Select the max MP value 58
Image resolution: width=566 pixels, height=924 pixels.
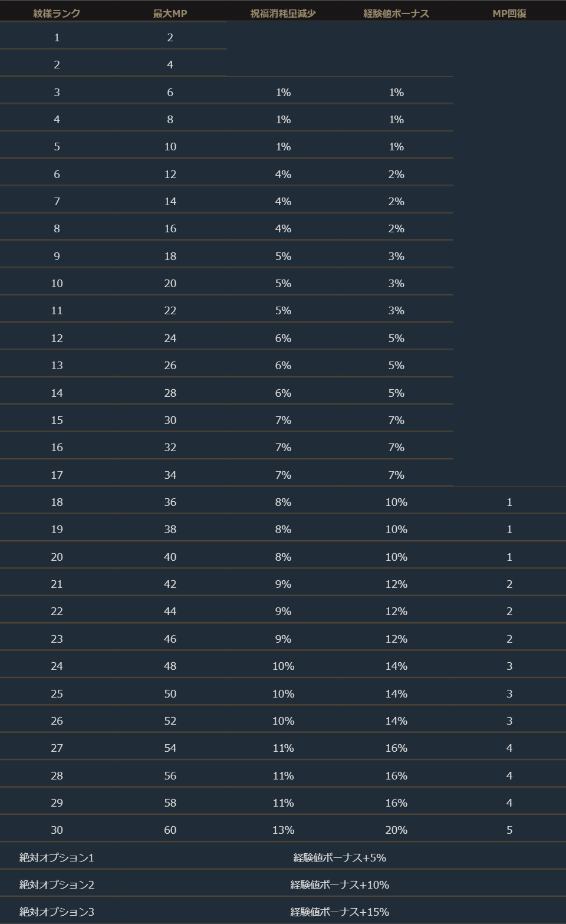coord(170,803)
